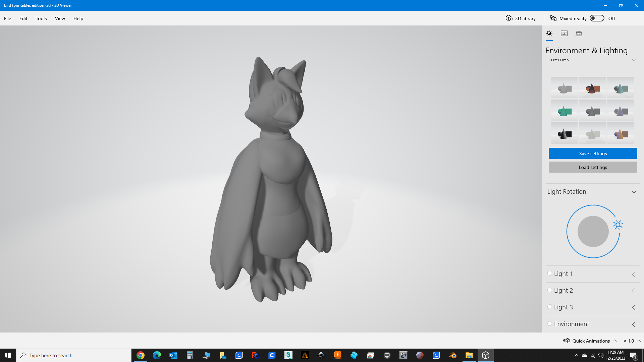Open Fusion 360 from the taskbar
The height and width of the screenshot is (362, 644).
[337, 355]
